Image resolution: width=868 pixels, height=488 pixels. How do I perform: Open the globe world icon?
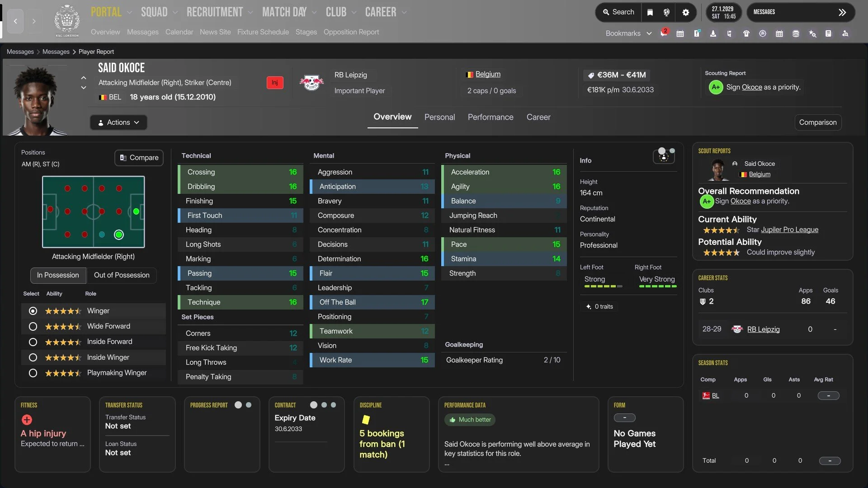[666, 12]
